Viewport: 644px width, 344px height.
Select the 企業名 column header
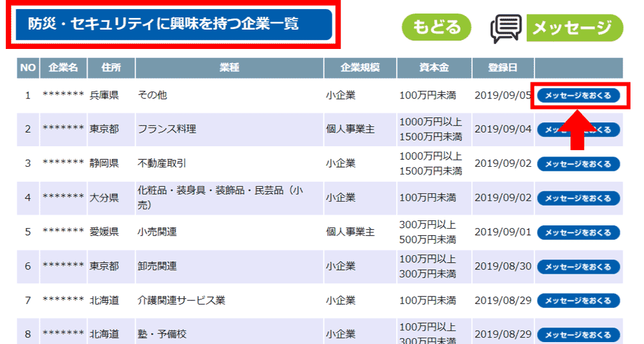(64, 68)
